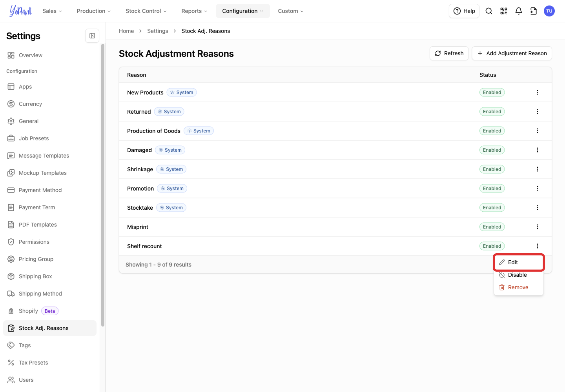The width and height of the screenshot is (565, 392).
Task: Open the QR code scanner icon
Action: tap(504, 11)
